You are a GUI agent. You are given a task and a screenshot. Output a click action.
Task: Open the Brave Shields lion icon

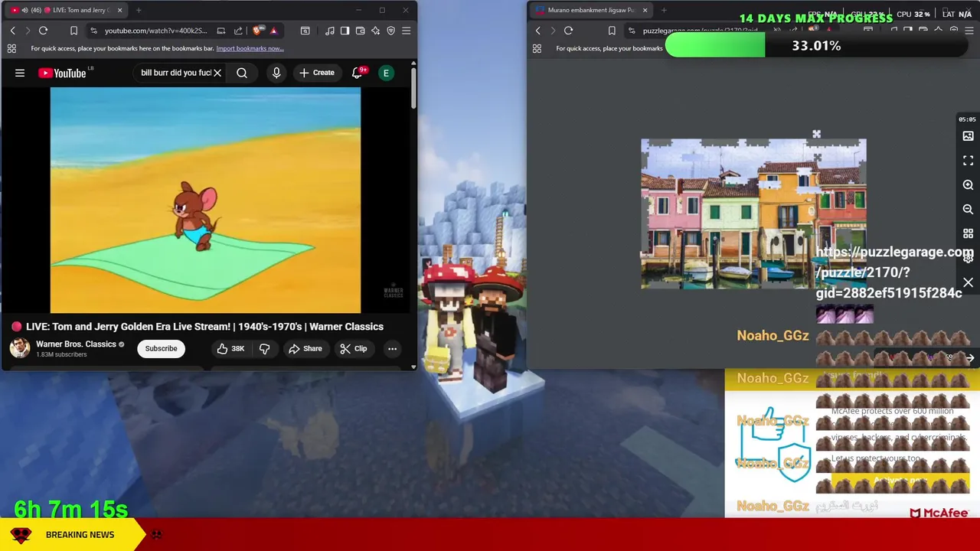(257, 31)
